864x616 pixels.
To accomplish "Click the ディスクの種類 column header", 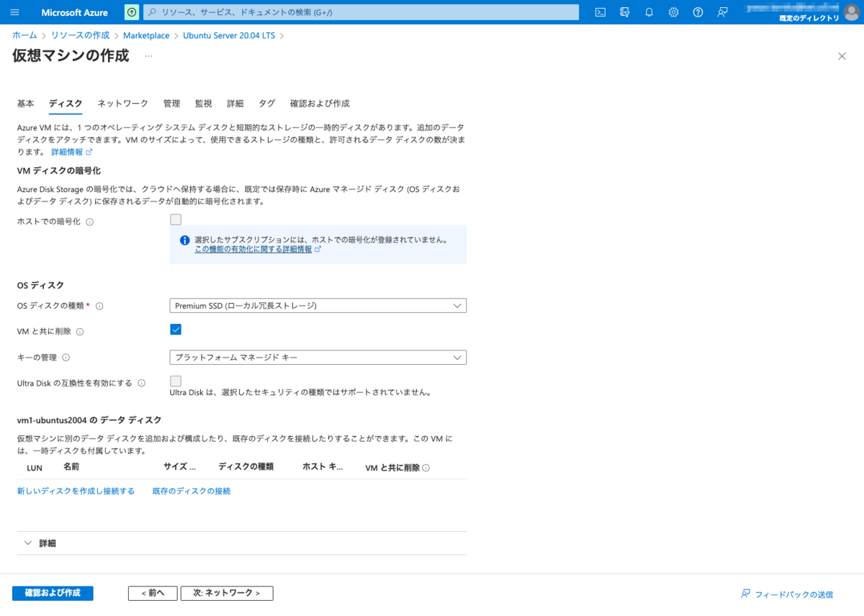I will pyautogui.click(x=246, y=467).
